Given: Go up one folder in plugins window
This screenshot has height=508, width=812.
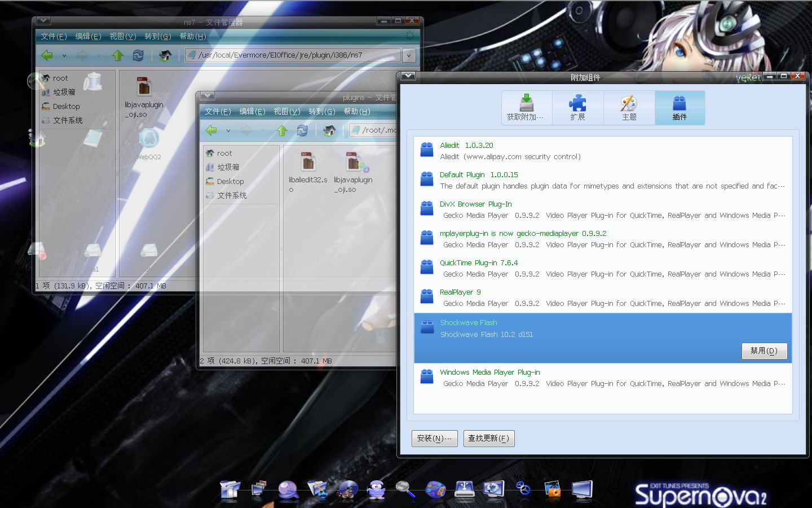Looking at the screenshot, I should point(282,130).
